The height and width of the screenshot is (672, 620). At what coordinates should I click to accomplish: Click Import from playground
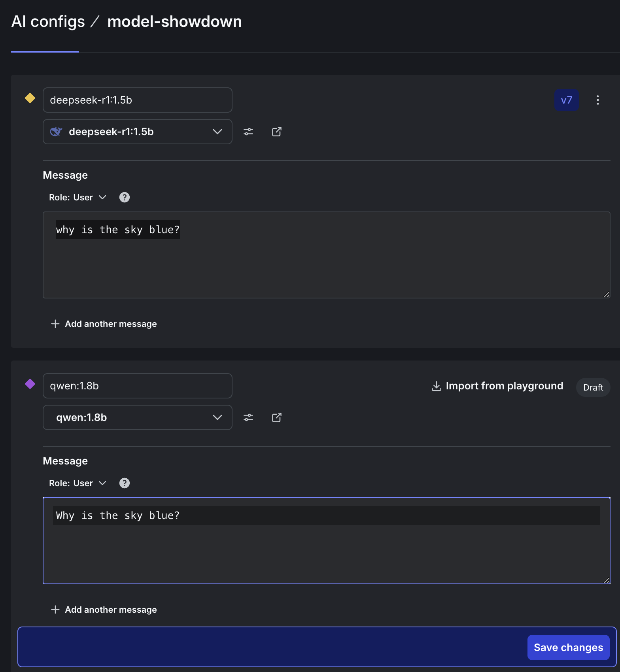pyautogui.click(x=497, y=386)
